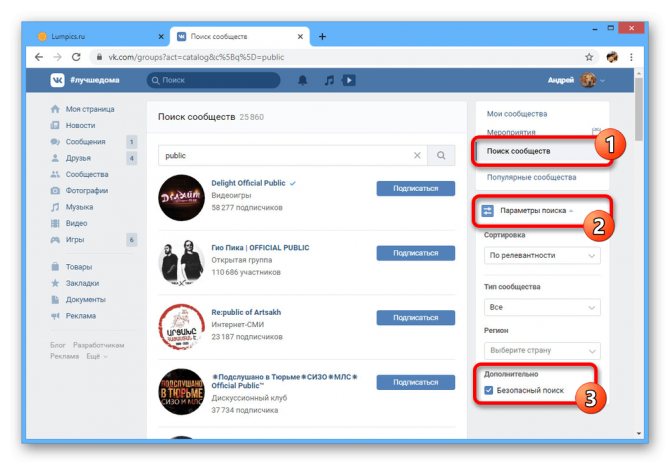Focus the VK header search field
Image resolution: width=670 pixels, height=465 pixels.
213,80
